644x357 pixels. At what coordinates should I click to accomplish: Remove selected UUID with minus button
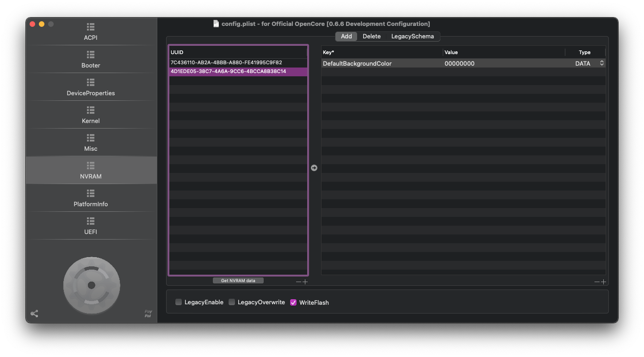click(x=298, y=282)
